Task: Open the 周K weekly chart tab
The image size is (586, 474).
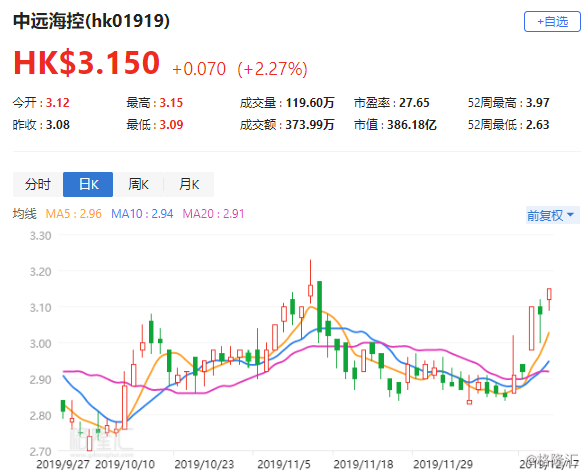Action: pos(138,184)
